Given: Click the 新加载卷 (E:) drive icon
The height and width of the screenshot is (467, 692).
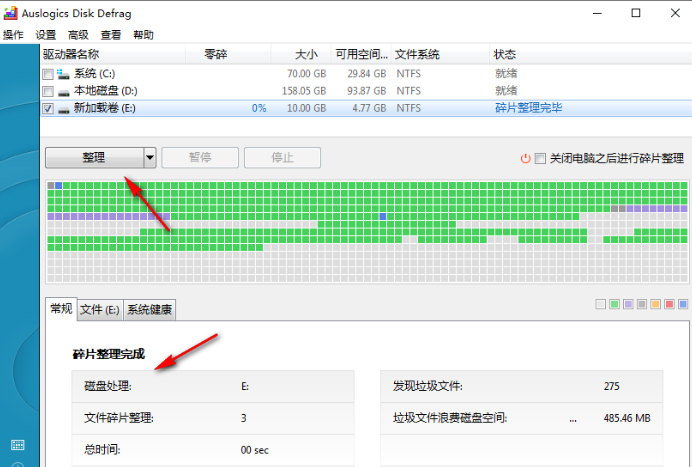Looking at the screenshot, I should pyautogui.click(x=64, y=110).
